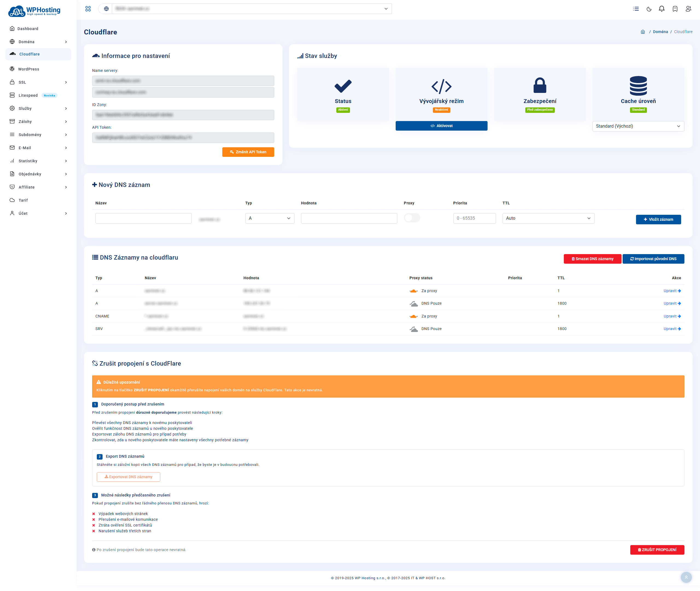700x591 pixels.
Task: Click Importovat původní DNS button
Action: (x=653, y=259)
